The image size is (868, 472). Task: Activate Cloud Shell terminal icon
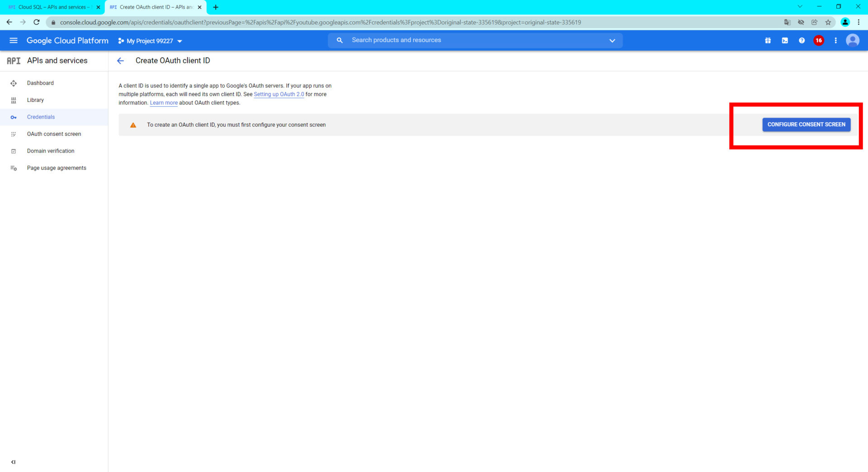pyautogui.click(x=785, y=40)
